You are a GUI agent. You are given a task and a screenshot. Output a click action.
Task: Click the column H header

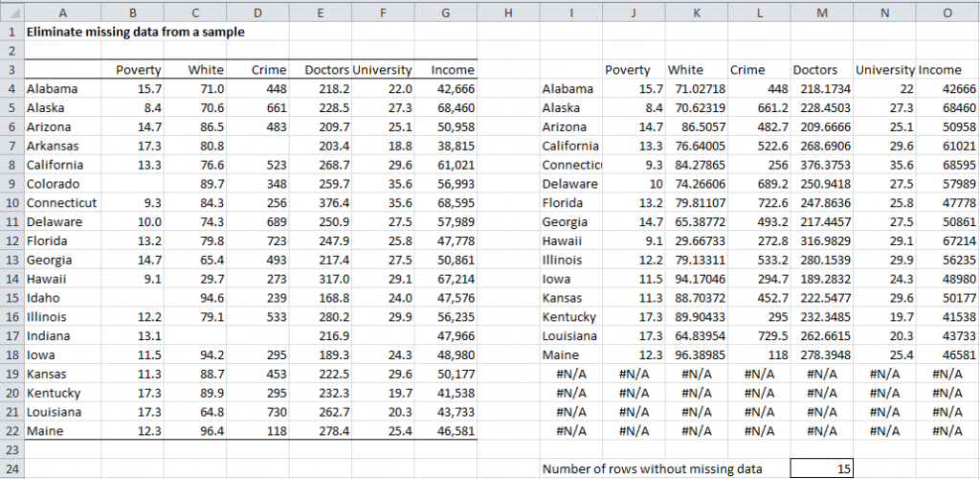coord(507,11)
